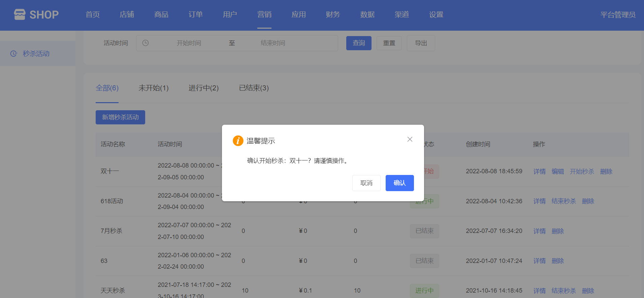Click the SHOP store logo icon
Image resolution: width=644 pixels, height=298 pixels.
[20, 14]
